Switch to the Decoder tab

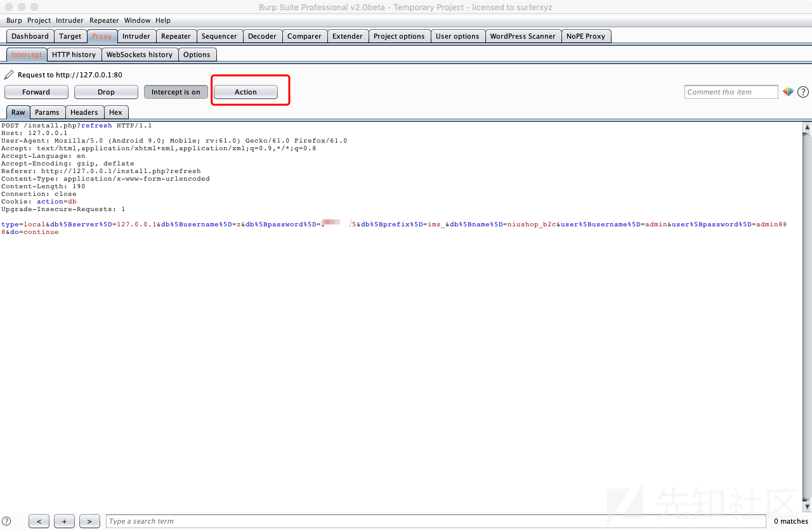coord(262,36)
